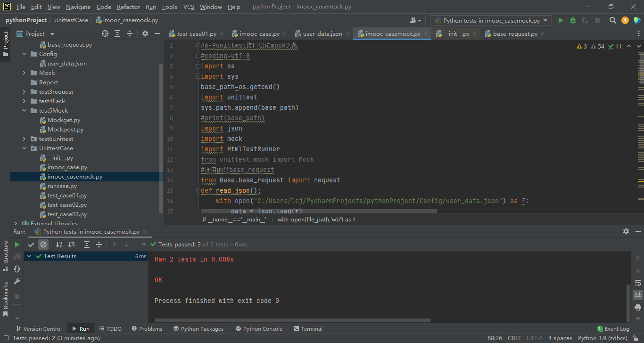This screenshot has height=343, width=644.
Task: Expand the Mock folder
Action: coord(25,73)
